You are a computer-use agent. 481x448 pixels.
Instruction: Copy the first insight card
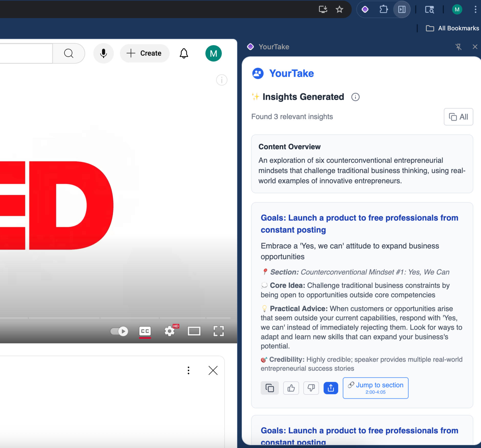pyautogui.click(x=269, y=388)
